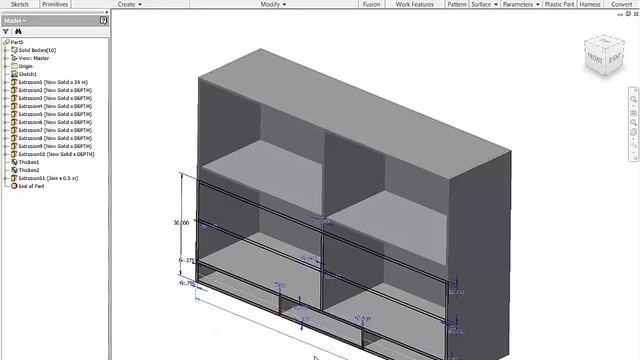Screen dimensions: 640x360
Task: Expand the Extrusion1 feature node
Action: [6, 82]
